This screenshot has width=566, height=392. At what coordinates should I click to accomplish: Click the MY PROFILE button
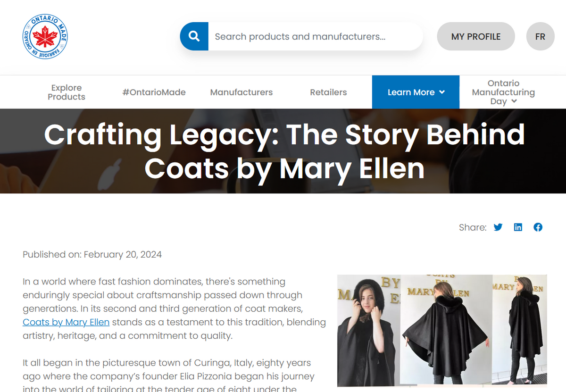tap(475, 36)
